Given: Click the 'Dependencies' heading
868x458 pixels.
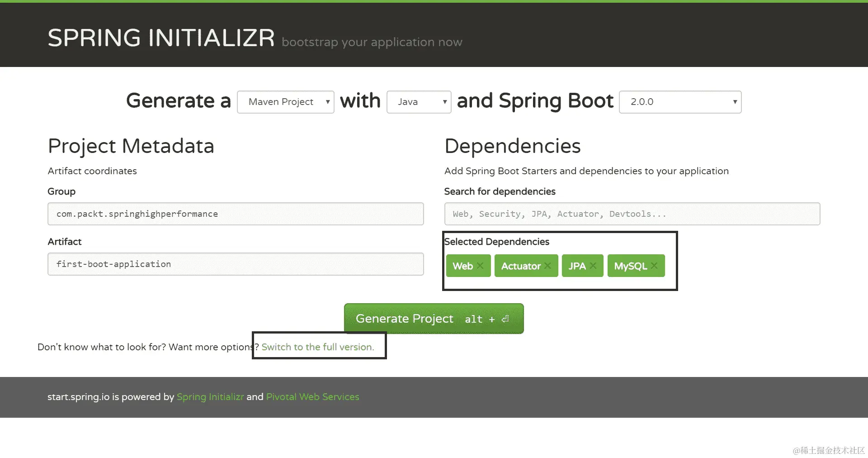Looking at the screenshot, I should click(x=513, y=146).
